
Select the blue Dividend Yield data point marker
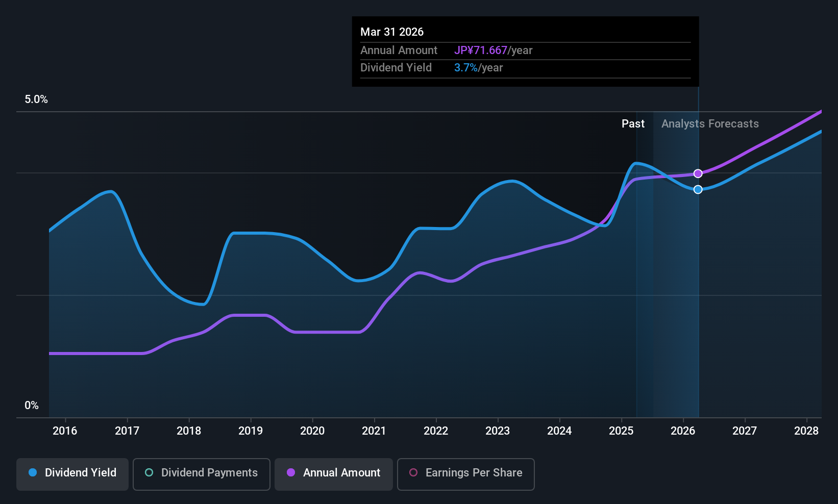pos(698,190)
